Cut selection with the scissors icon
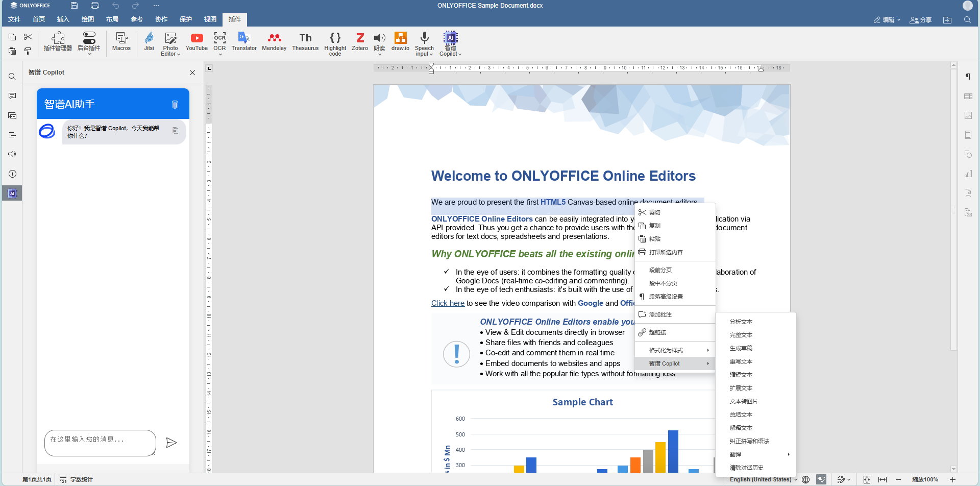980x486 pixels. [28, 37]
